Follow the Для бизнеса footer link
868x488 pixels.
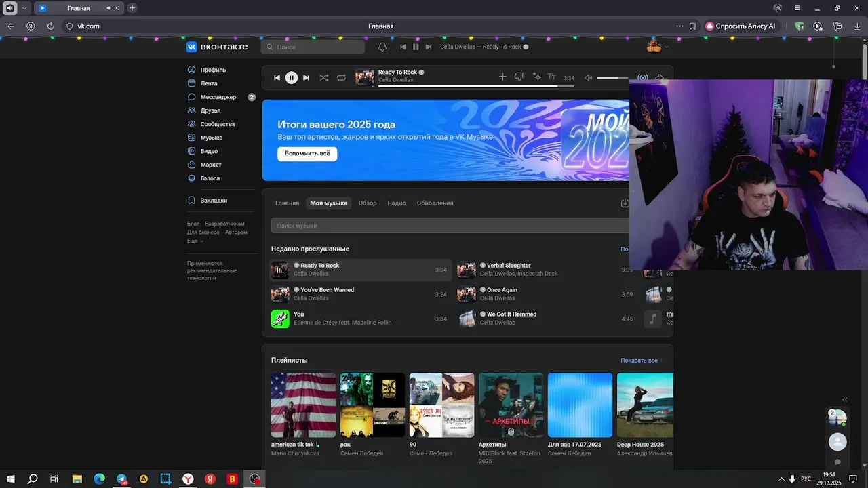pyautogui.click(x=203, y=232)
